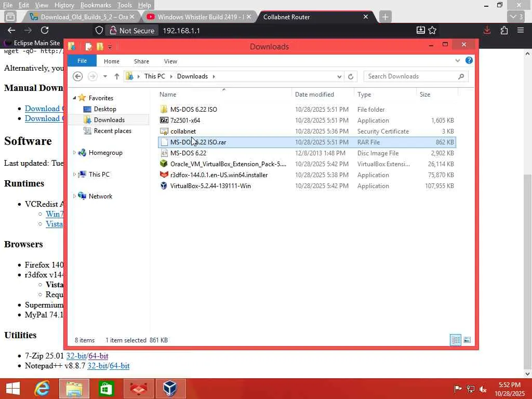This screenshot has height=399, width=532.
Task: Refresh the Downloads folder view
Action: tap(351, 77)
